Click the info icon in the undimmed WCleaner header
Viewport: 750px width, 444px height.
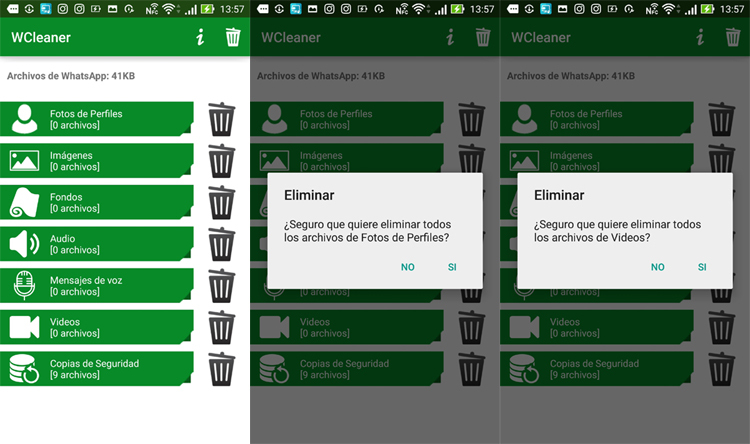coord(200,38)
